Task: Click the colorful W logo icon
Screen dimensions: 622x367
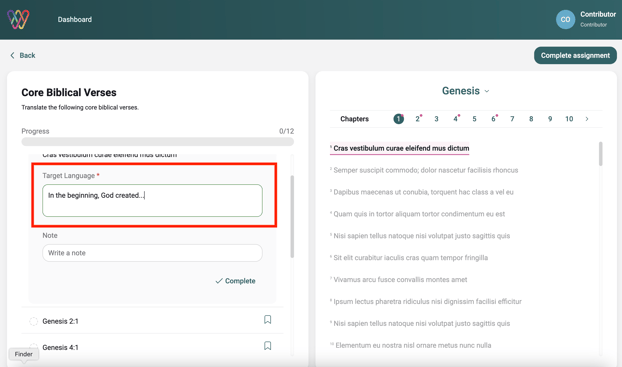Action: [x=18, y=19]
